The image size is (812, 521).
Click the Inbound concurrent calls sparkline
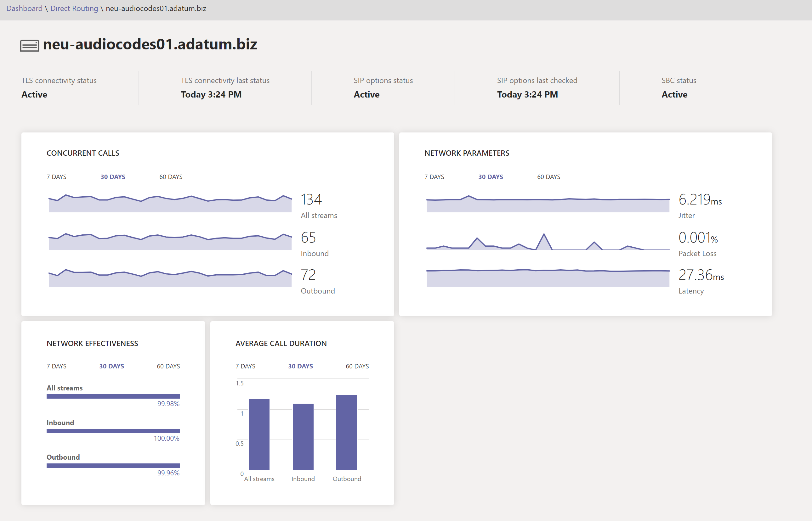pyautogui.click(x=170, y=242)
